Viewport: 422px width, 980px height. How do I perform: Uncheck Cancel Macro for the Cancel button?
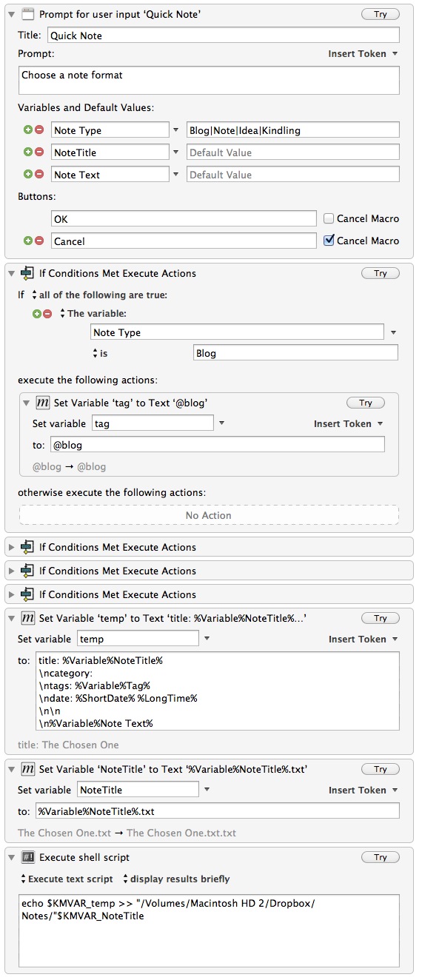pos(329,241)
